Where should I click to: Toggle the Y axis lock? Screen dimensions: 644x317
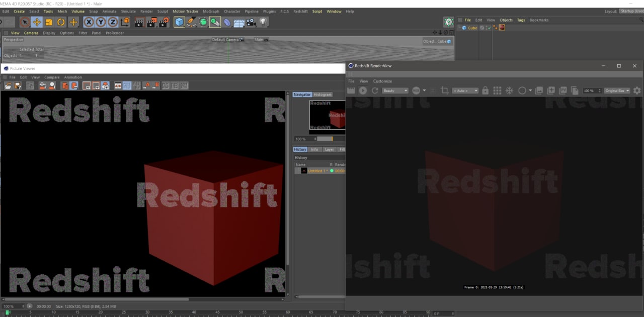click(x=101, y=22)
